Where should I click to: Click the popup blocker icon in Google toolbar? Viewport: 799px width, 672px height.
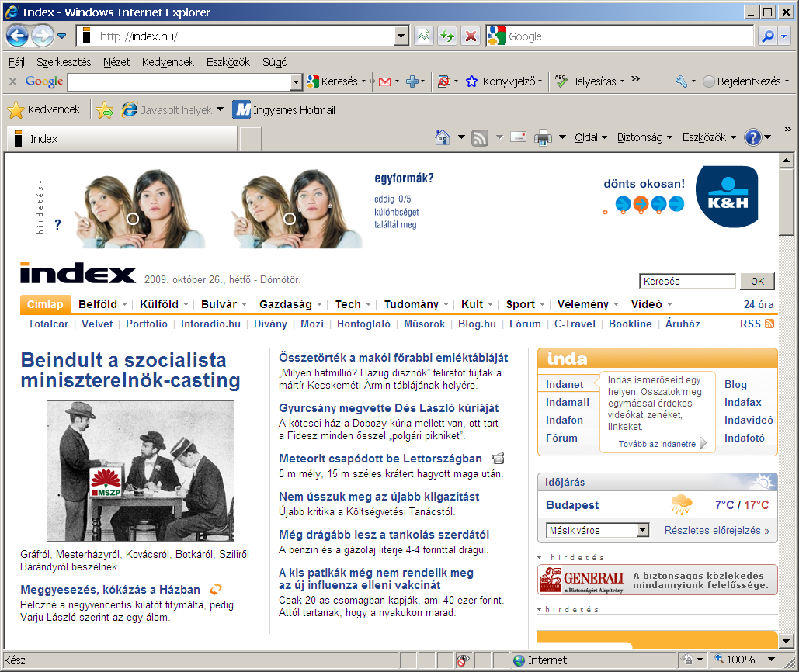(x=444, y=81)
